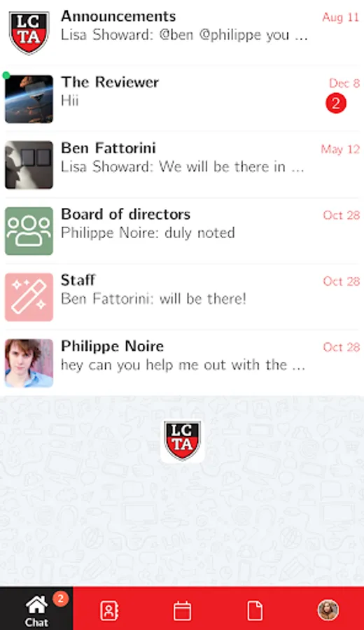Open the Staff group magic wand icon
The image size is (364, 630).
[29, 297]
